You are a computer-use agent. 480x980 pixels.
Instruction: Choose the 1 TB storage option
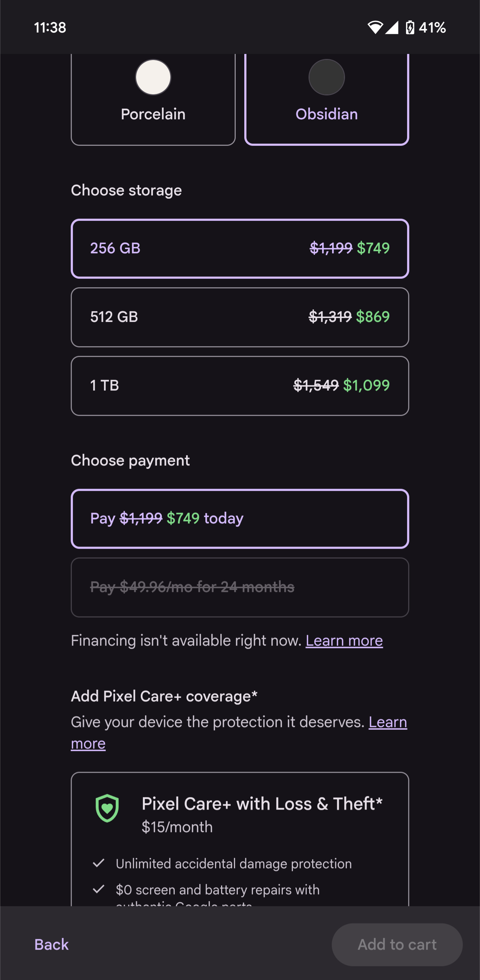[x=240, y=385]
